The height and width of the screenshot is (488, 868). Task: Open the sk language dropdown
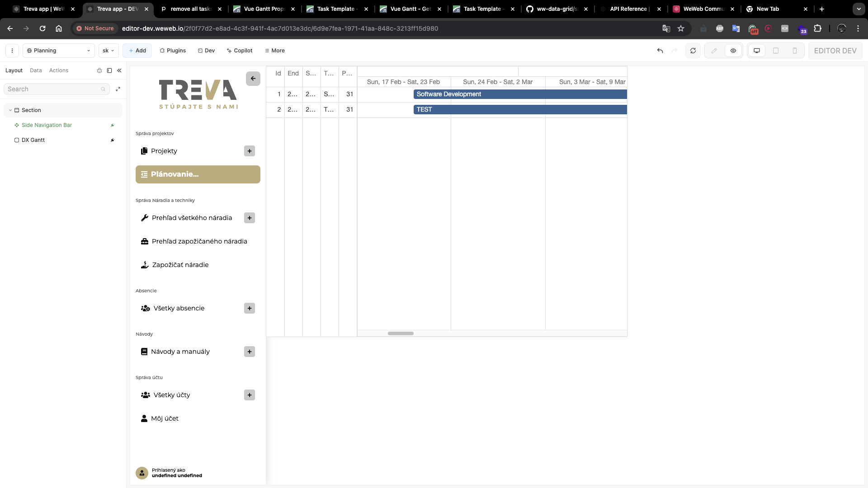coord(108,50)
